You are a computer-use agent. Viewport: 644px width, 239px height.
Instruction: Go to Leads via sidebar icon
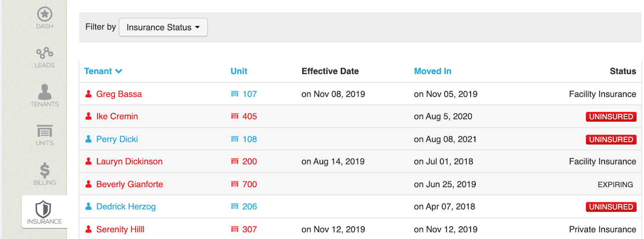45,53
